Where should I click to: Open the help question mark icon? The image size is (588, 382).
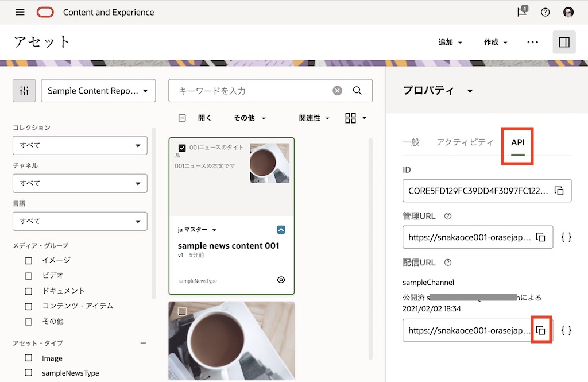546,12
